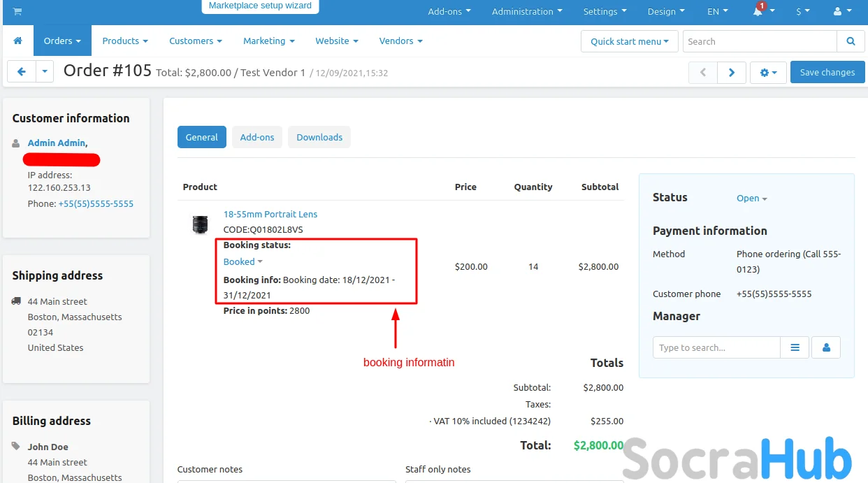Open the Quick start menu dropdown
Viewport: 868px width, 483px height.
click(629, 41)
